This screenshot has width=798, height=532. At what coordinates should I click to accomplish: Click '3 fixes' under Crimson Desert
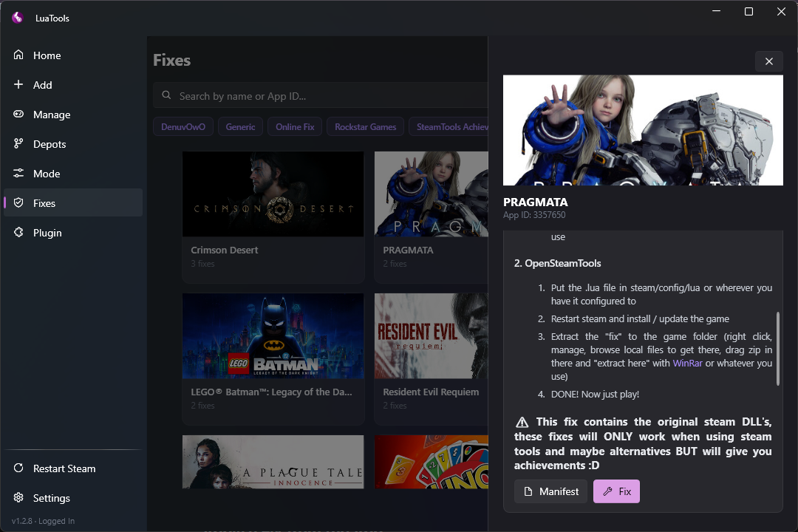pyautogui.click(x=202, y=264)
